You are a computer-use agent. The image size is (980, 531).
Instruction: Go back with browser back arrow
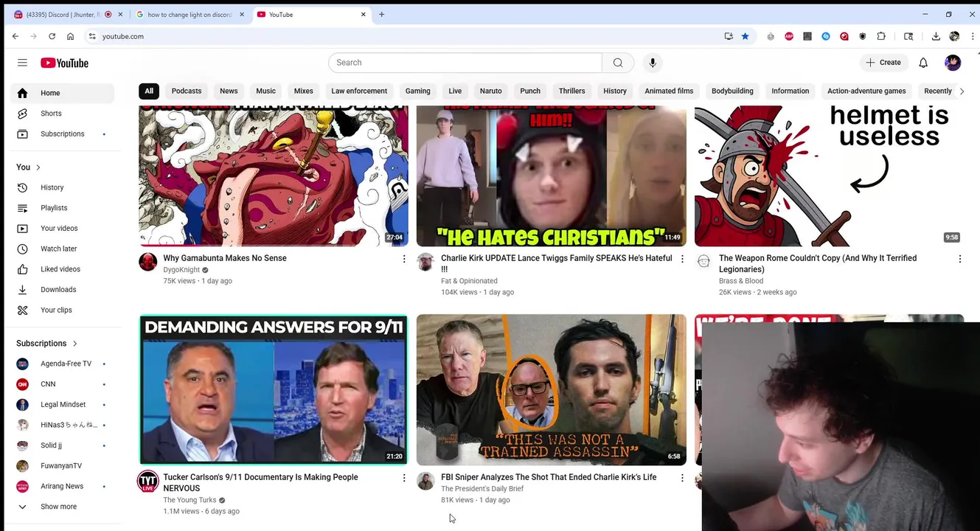(x=15, y=36)
